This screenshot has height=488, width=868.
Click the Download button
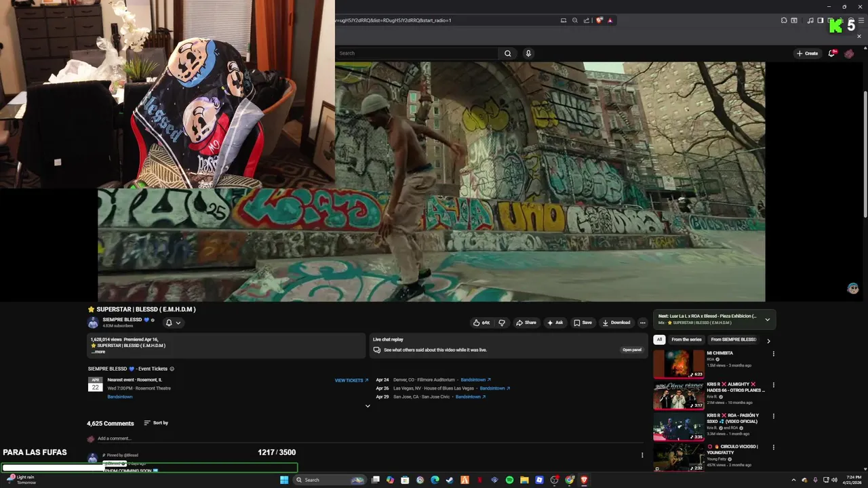point(616,323)
